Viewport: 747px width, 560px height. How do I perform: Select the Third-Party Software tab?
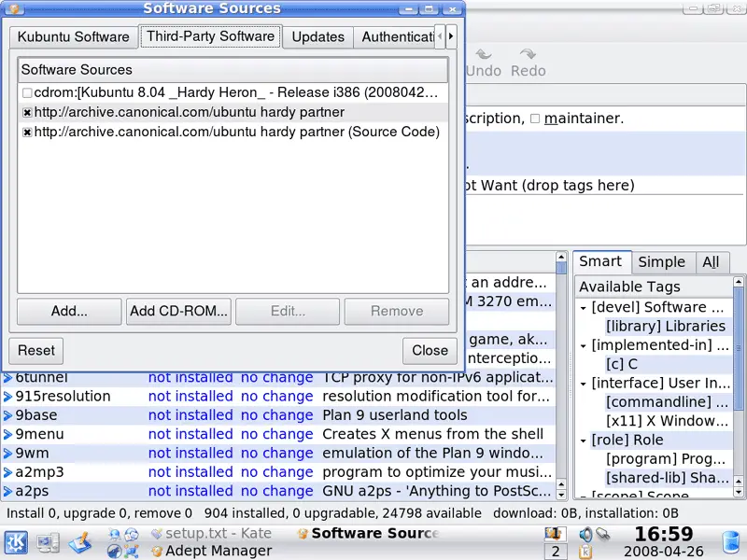tap(211, 36)
